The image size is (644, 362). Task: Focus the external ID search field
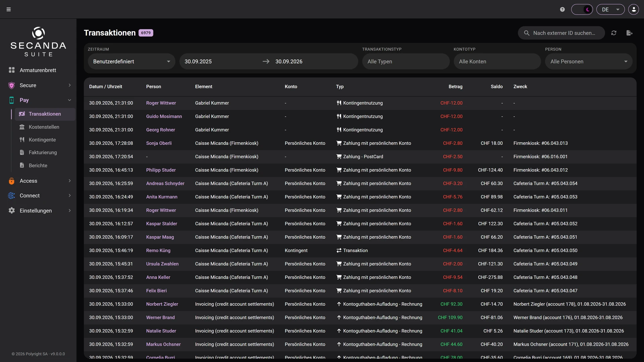[561, 33]
